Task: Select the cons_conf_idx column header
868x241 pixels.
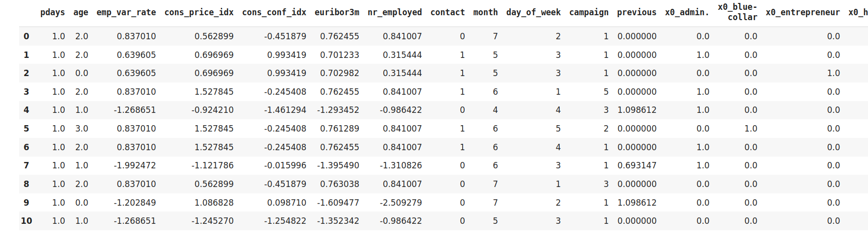Action: click(x=274, y=12)
